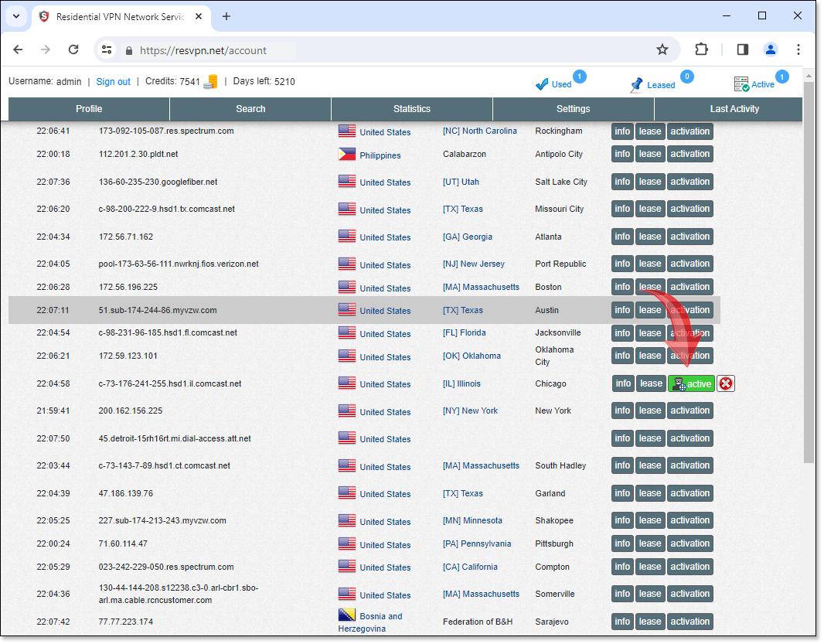Open the Leased proxies pin icon
Image resolution: width=824 pixels, height=644 pixels.
tap(637, 84)
